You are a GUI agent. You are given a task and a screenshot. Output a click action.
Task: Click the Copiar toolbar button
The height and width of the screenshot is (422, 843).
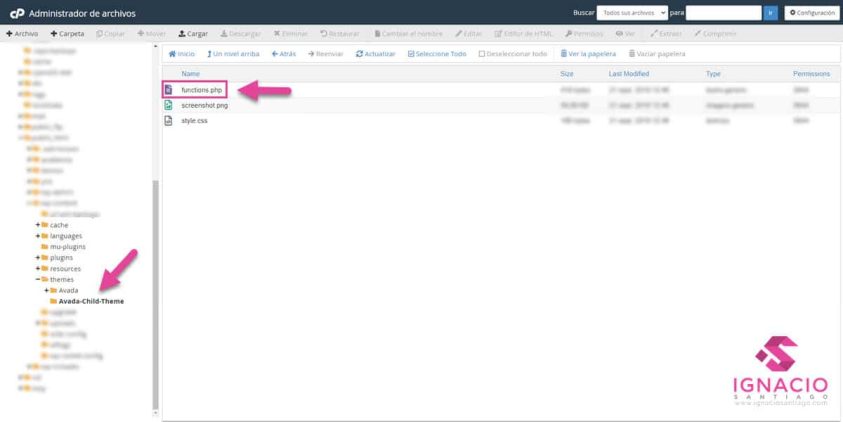tap(110, 33)
